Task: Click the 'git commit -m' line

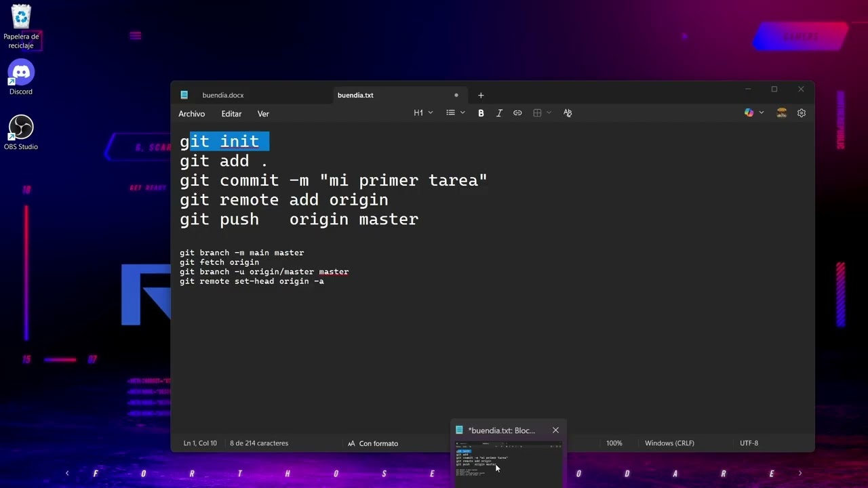Action: click(334, 181)
